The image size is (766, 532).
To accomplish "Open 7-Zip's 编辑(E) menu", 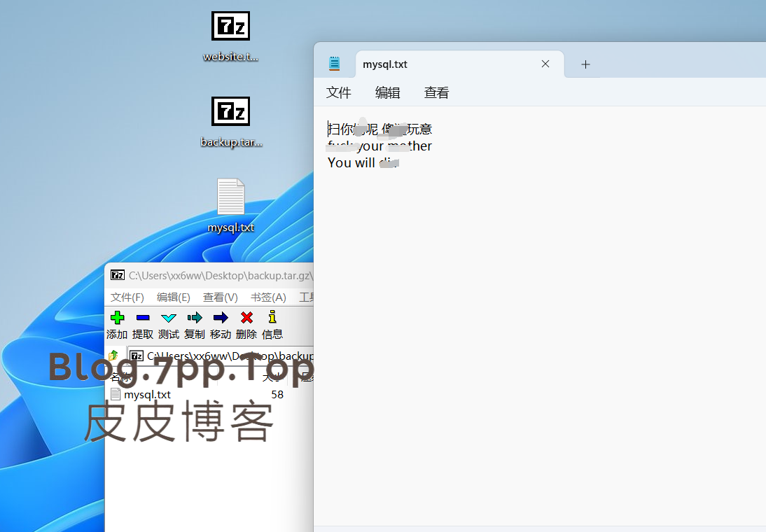I will click(173, 297).
